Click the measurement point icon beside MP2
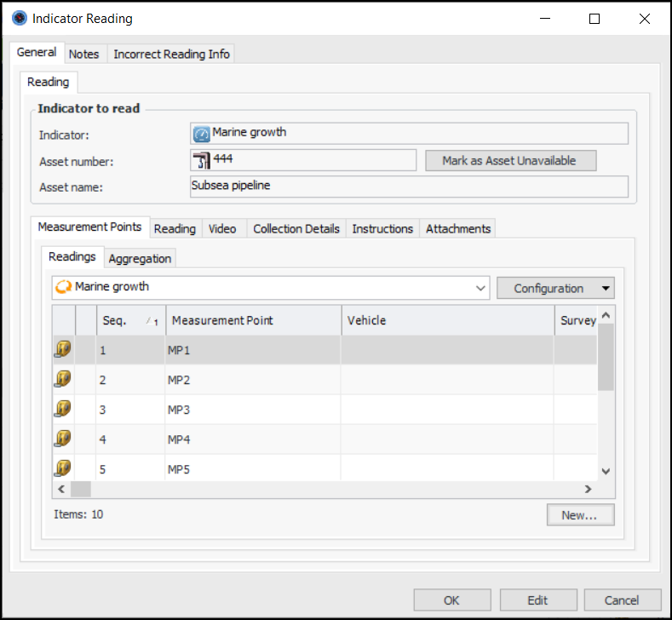The height and width of the screenshot is (620, 672). 62,379
